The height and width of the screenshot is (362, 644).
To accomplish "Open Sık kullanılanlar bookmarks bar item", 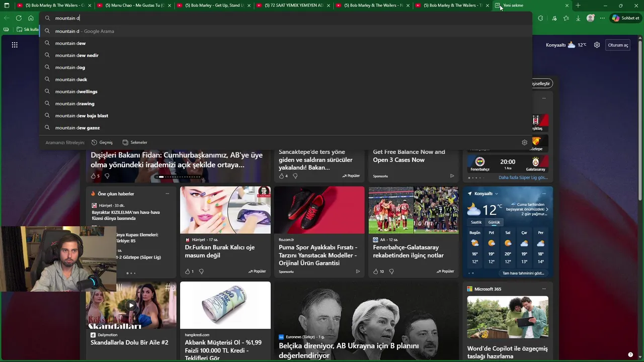I will tap(27, 30).
